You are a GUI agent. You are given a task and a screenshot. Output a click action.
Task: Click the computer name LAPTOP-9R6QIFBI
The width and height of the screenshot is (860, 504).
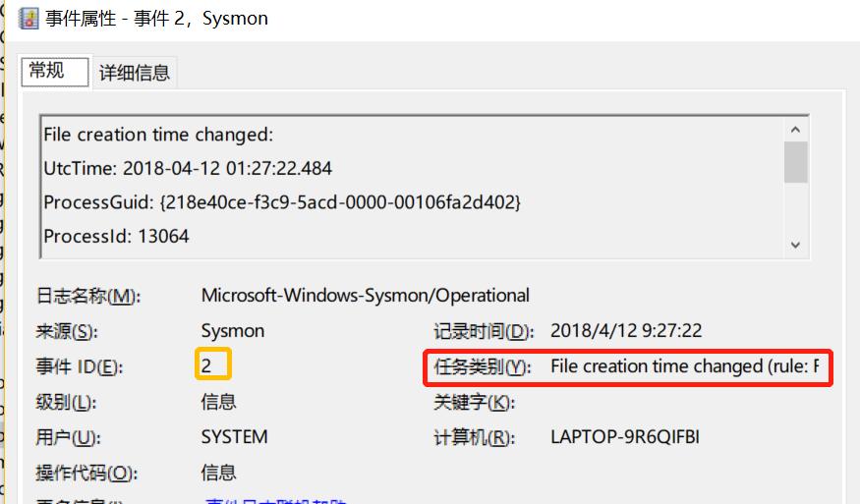coord(625,437)
